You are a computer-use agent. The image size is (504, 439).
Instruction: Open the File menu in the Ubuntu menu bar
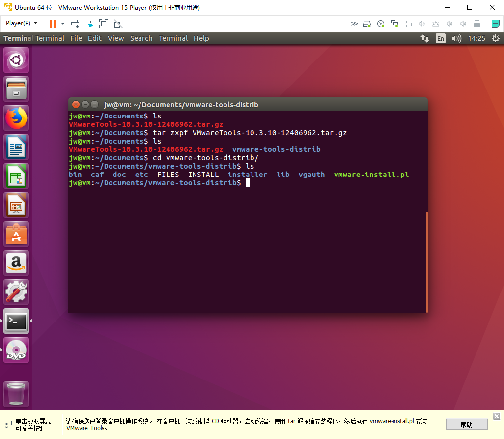pos(76,38)
